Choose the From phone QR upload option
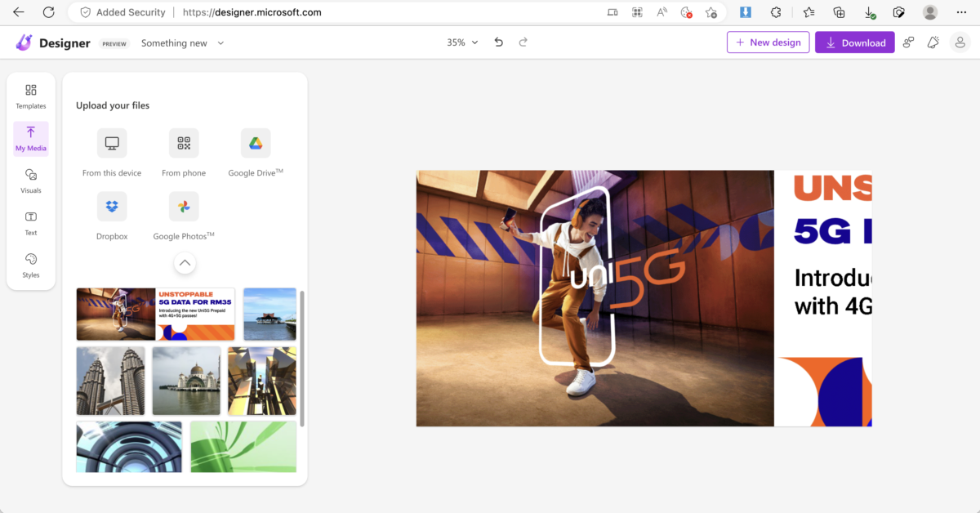This screenshot has height=513, width=980. click(x=184, y=144)
